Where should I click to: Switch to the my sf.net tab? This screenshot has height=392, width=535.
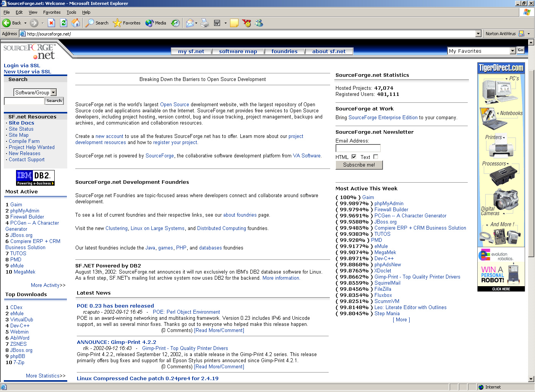(191, 51)
